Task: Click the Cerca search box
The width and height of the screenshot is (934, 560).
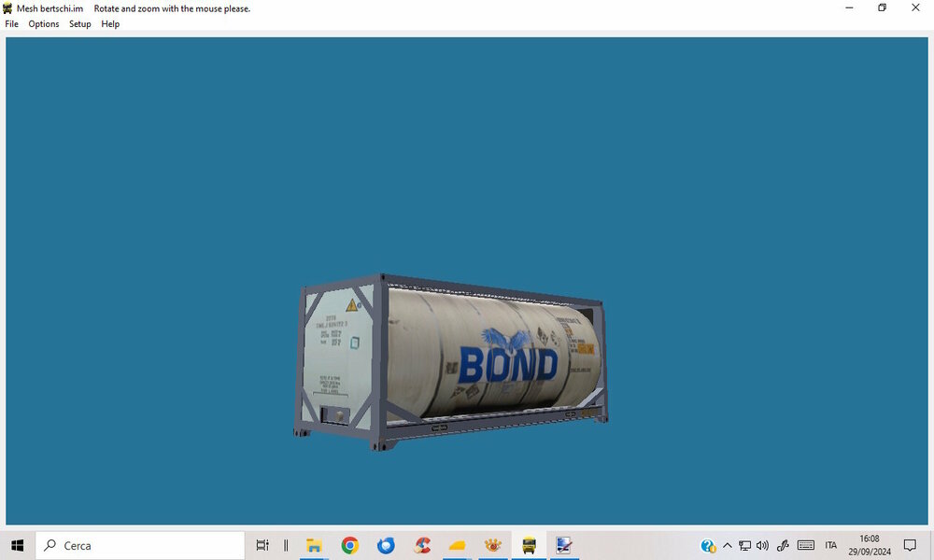Action: 140,545
